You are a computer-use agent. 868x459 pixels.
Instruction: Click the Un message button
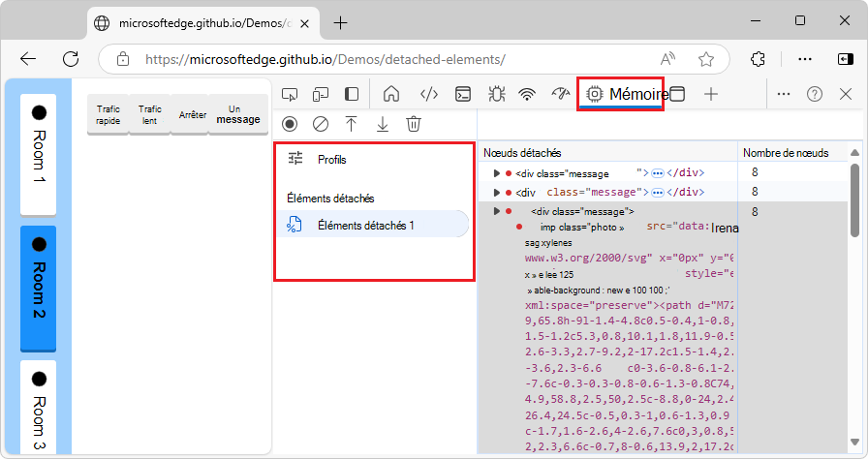[238, 114]
